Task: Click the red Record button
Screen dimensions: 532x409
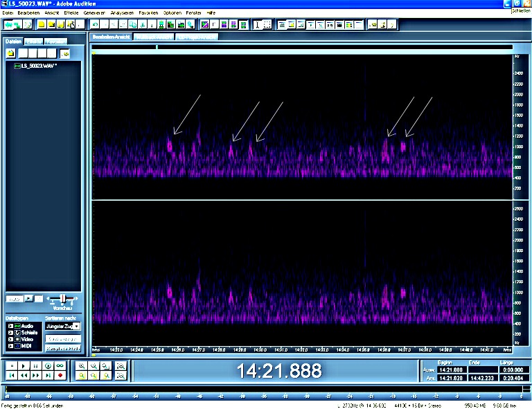Action: point(60,376)
